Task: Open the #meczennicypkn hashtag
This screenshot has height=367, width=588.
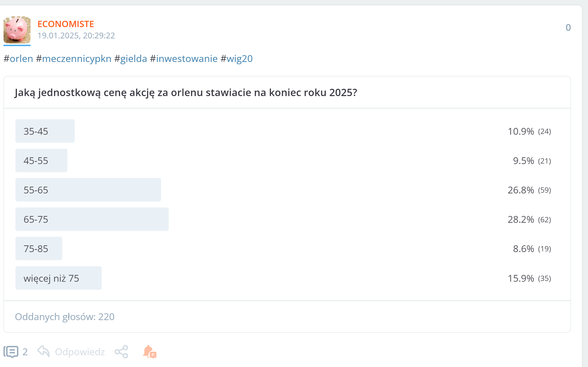Action: pos(74,59)
